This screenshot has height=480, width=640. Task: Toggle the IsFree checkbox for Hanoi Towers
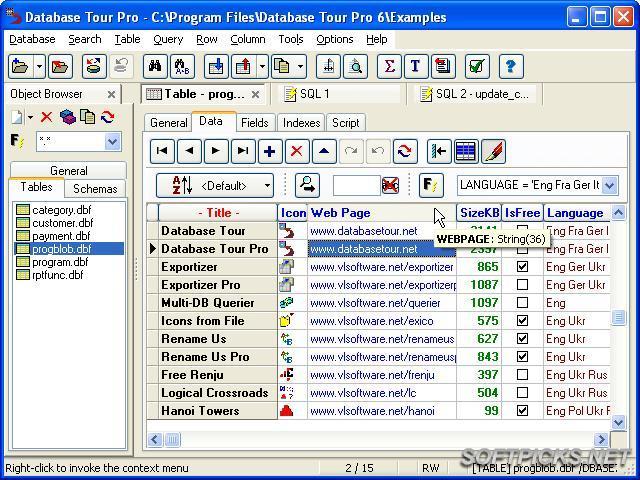(522, 411)
